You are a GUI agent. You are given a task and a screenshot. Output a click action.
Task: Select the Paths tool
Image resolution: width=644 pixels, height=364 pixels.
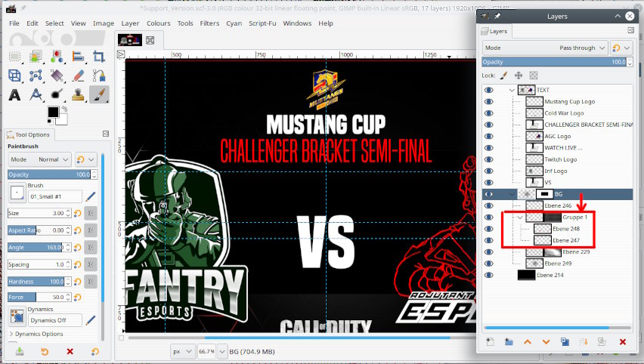tap(98, 76)
